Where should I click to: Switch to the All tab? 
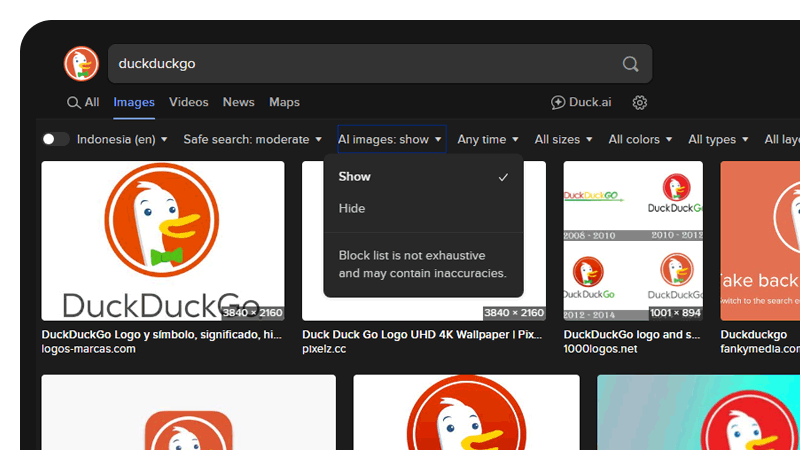click(83, 103)
